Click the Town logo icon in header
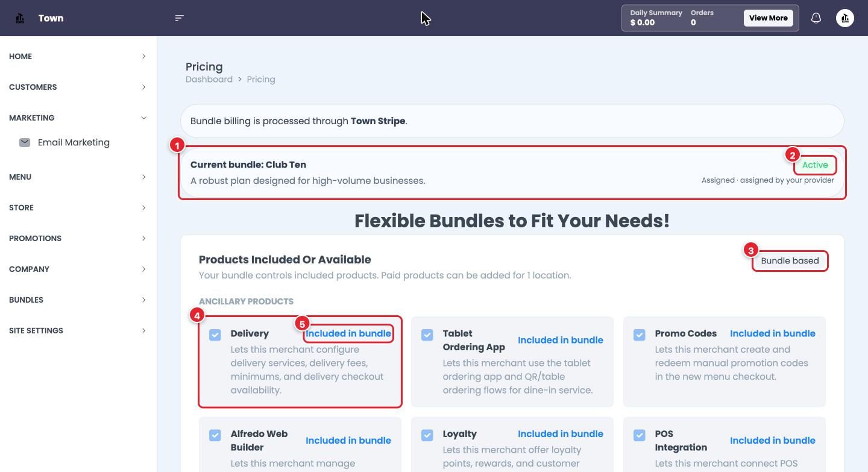Viewport: 868px width, 472px height. point(20,18)
